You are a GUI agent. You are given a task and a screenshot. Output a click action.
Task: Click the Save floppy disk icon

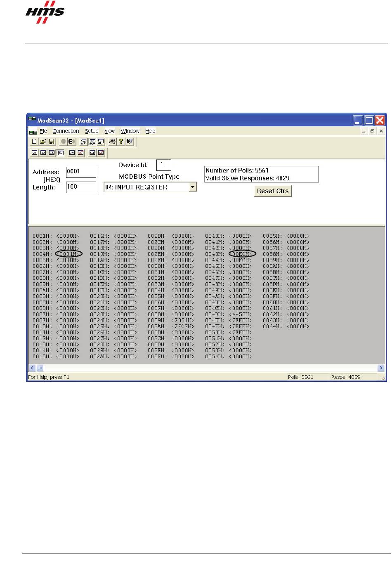pyautogui.click(x=52, y=142)
